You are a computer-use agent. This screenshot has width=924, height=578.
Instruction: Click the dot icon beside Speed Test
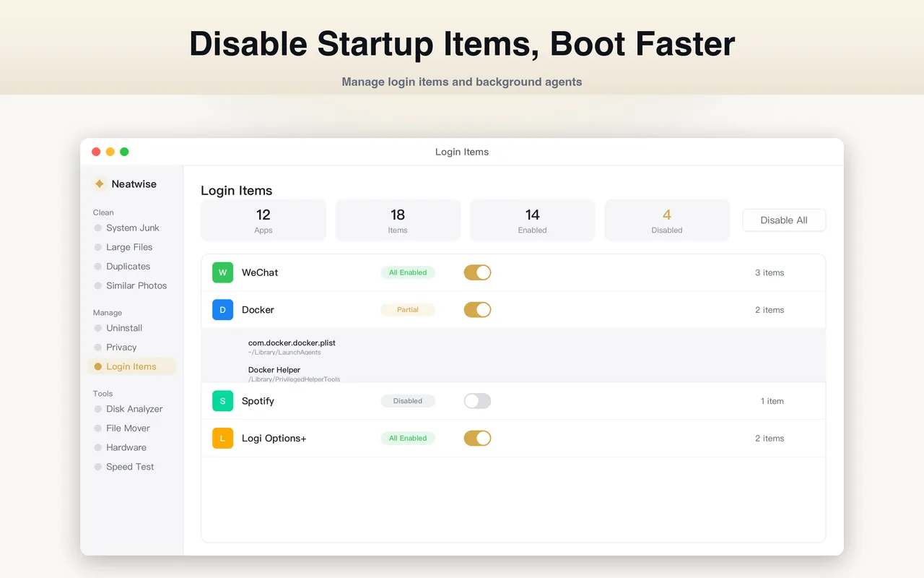[x=98, y=467]
